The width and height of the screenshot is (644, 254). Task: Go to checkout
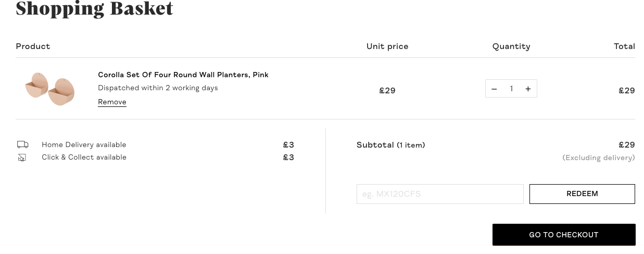[x=564, y=235]
